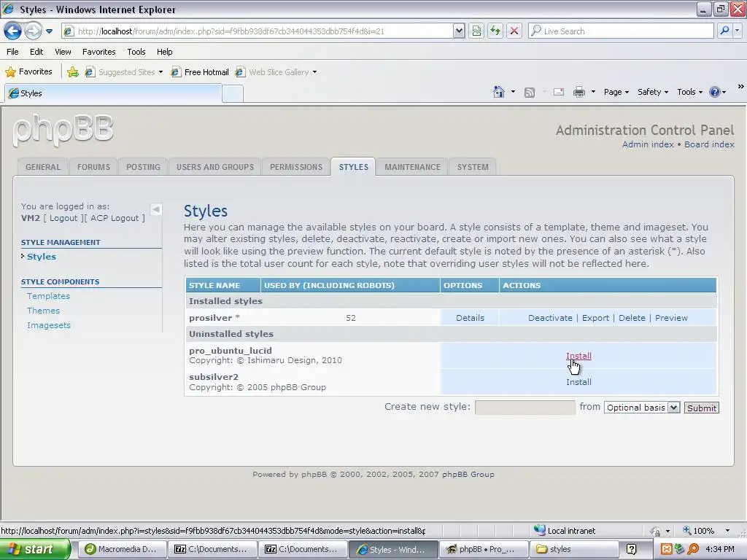The height and width of the screenshot is (560, 747).
Task: Open the Themes sidebar link
Action: pos(43,311)
